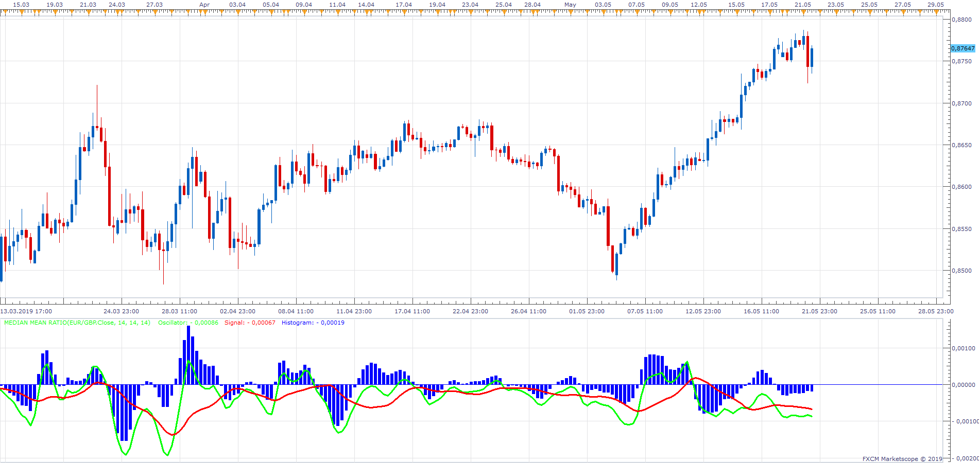
Task: Click the 19.04 date on top axis
Action: (x=437, y=5)
